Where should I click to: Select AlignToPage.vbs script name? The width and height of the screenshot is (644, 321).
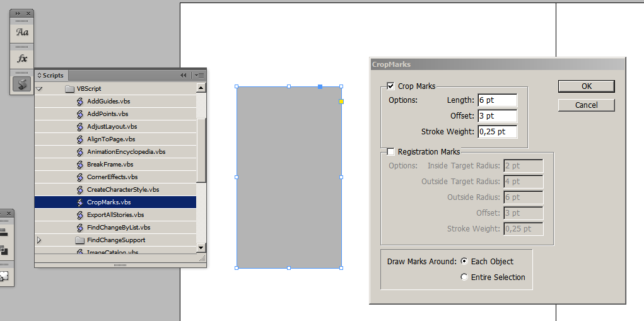(111, 139)
